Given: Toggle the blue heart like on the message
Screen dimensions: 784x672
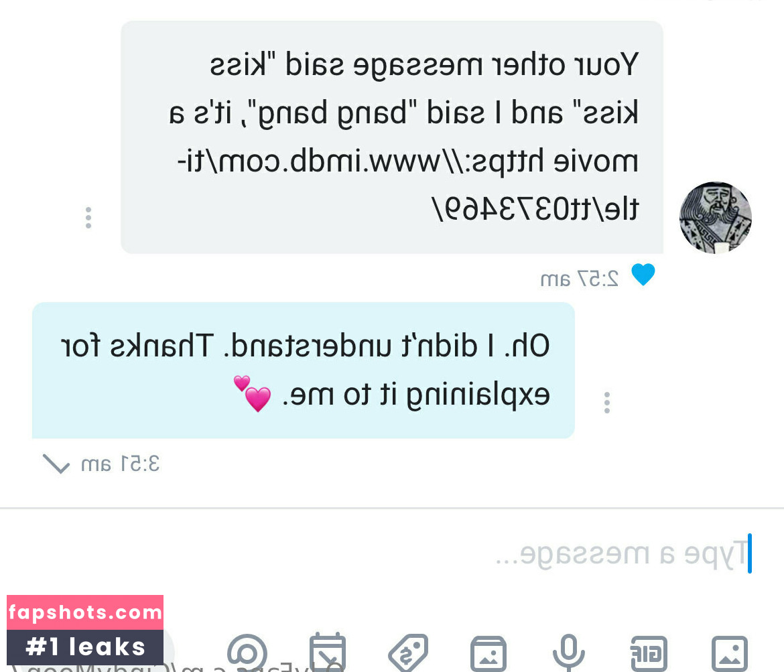Looking at the screenshot, I should (x=643, y=275).
